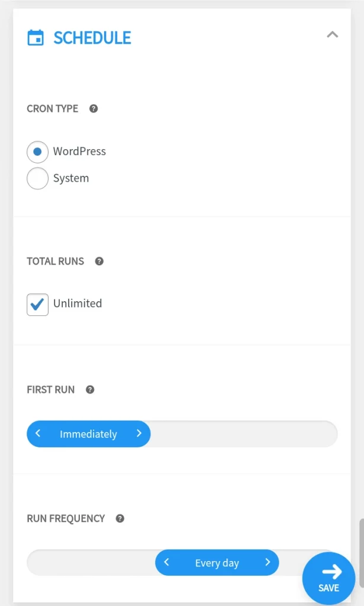Select WordPress cron type radio
Screen dimensions: 364x606
37,152
